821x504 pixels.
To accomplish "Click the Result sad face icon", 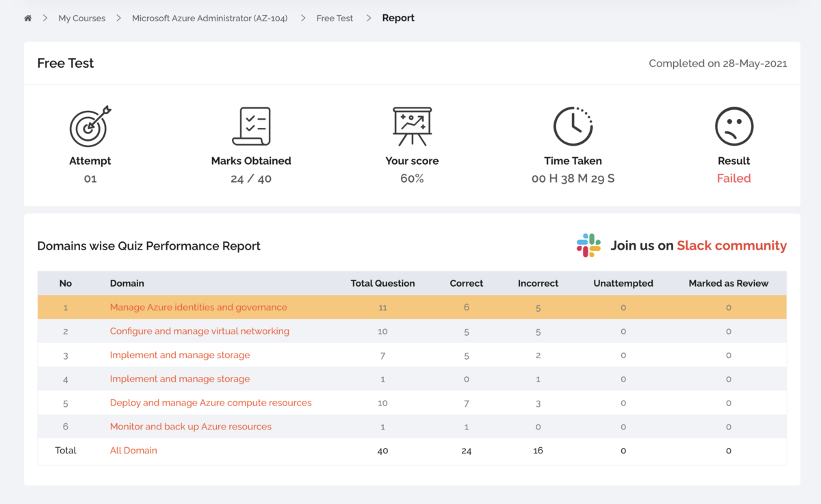I will 734,127.
